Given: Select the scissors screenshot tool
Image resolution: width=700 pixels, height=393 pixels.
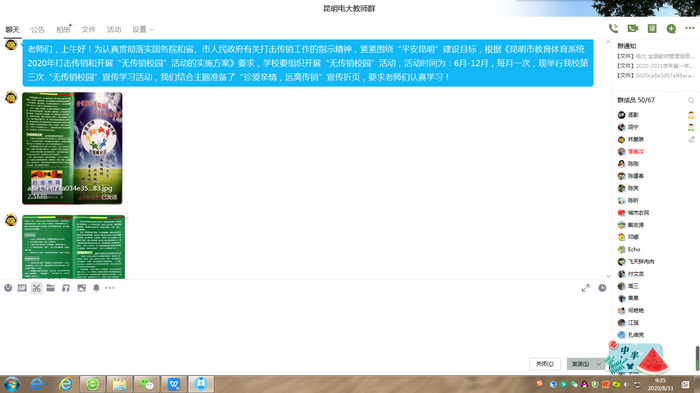Looking at the screenshot, I should [37, 288].
